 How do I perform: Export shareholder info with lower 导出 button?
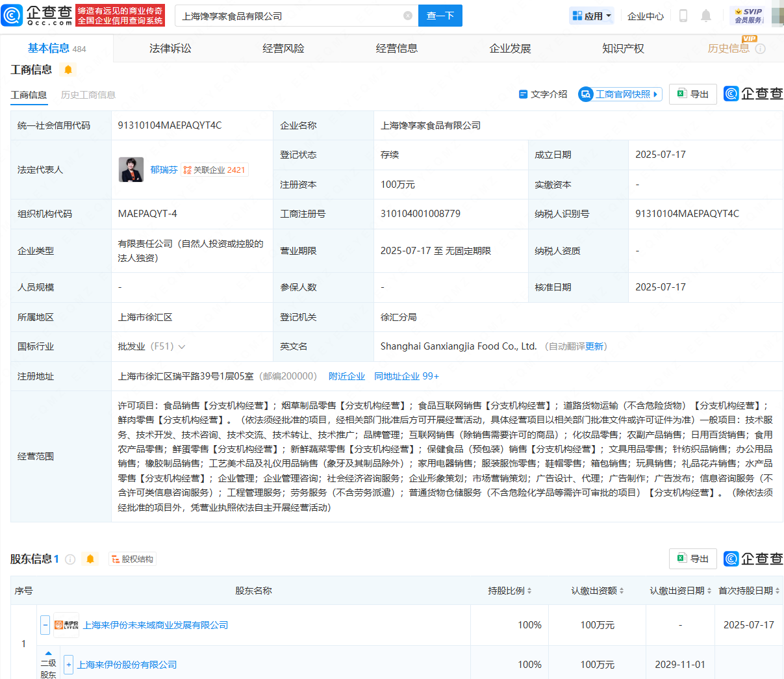(693, 559)
